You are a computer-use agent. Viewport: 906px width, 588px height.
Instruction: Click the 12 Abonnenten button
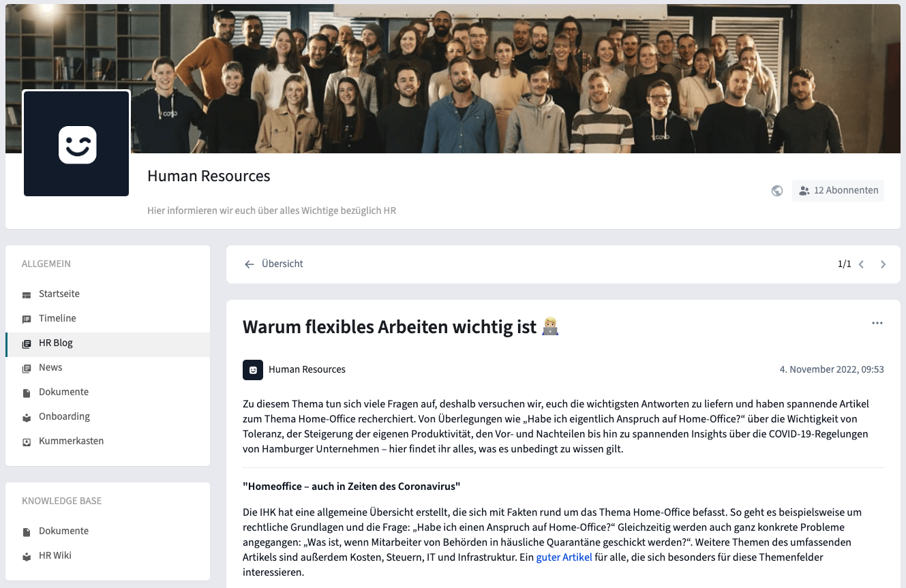click(x=838, y=191)
